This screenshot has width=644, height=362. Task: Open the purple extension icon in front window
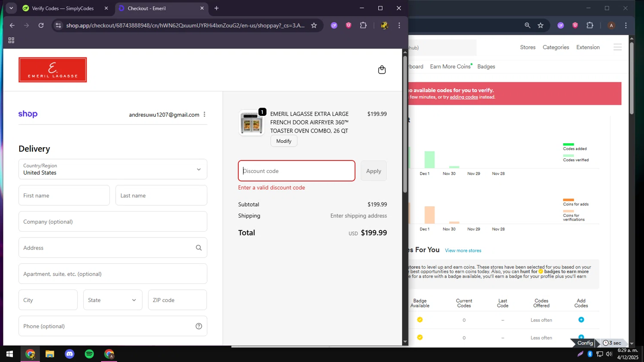(334, 25)
